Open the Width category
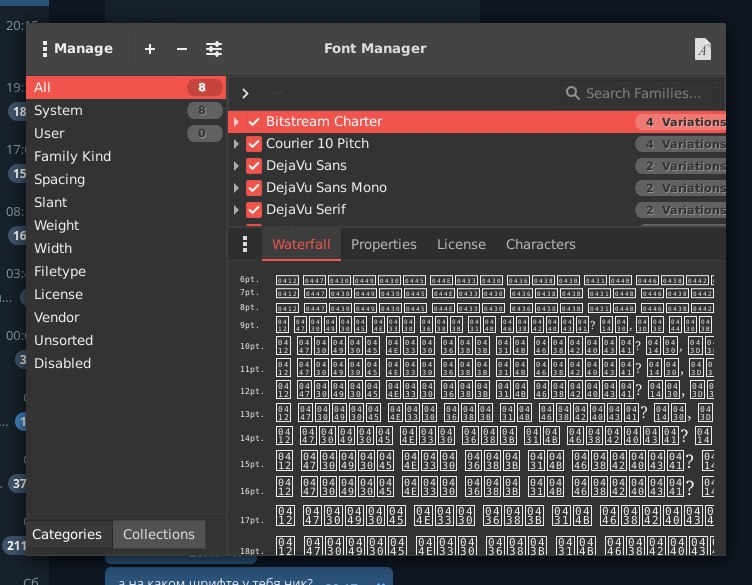The image size is (752, 585). point(126,248)
